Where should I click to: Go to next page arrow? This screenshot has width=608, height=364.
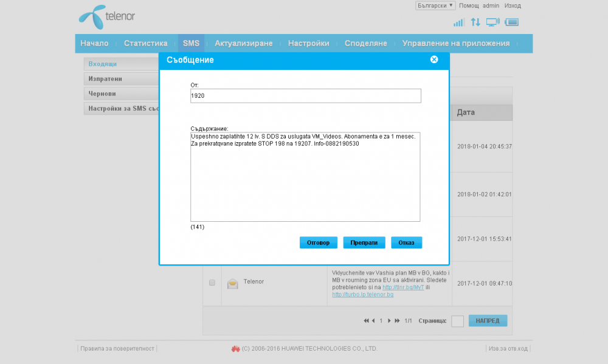tap(389, 321)
